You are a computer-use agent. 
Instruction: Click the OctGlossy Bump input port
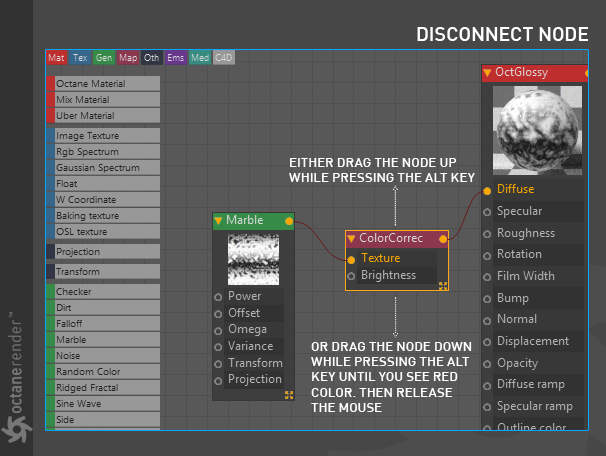pos(487,299)
